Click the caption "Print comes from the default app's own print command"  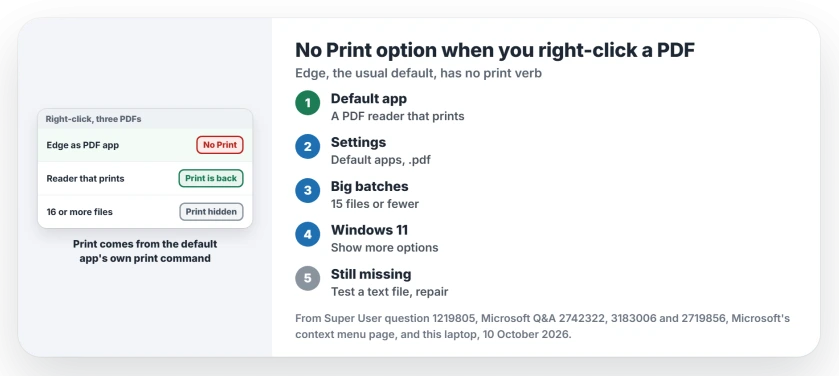click(x=145, y=251)
